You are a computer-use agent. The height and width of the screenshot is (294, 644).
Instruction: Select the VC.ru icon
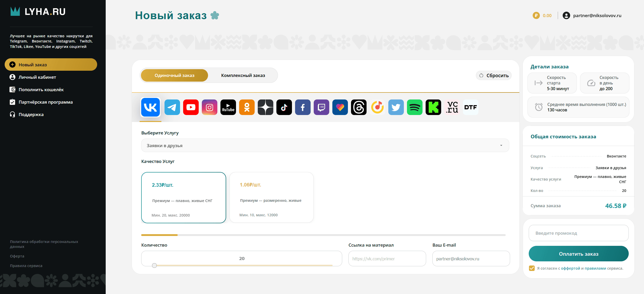coord(452,107)
